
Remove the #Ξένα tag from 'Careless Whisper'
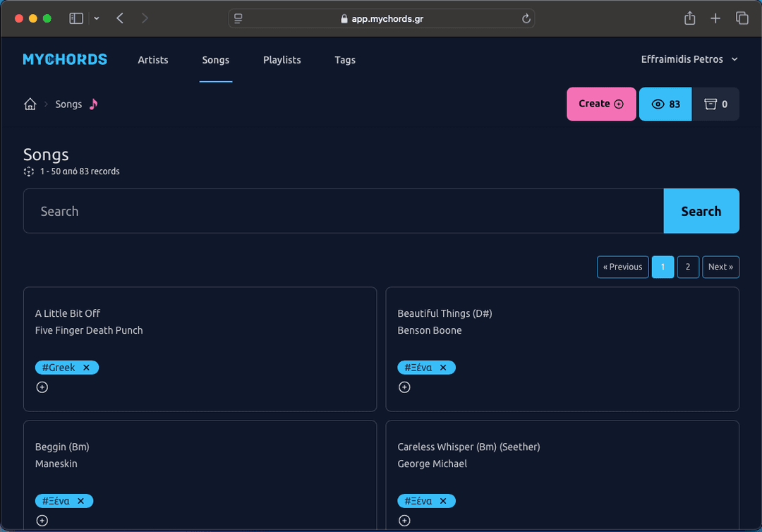[443, 500]
